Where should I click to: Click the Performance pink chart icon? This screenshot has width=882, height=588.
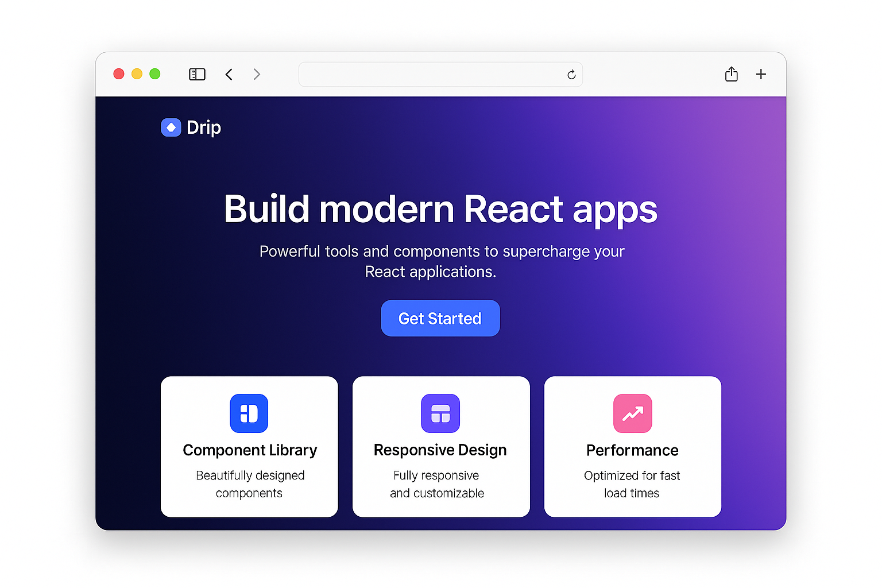[633, 413]
